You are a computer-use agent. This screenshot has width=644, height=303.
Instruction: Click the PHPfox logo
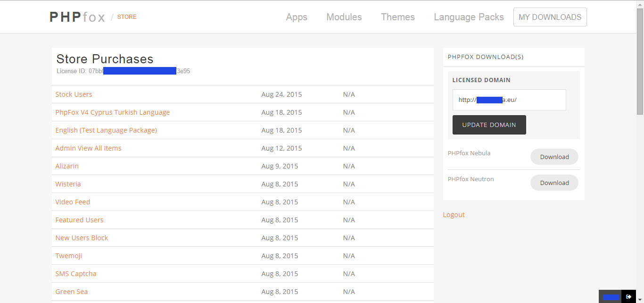[x=77, y=17]
